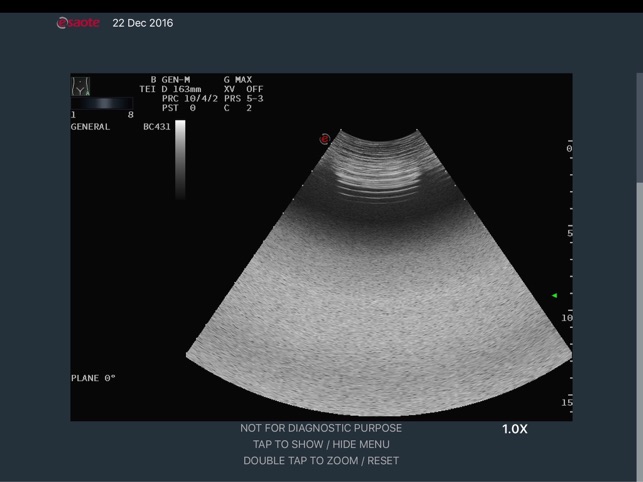Click the depth scale label 5
Image resolution: width=643 pixels, height=482 pixels.
[x=570, y=233]
